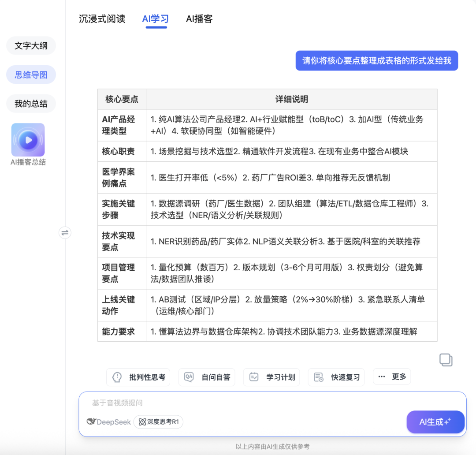Screen dimensions: 476x455
Task: Click the 快速复习 button
Action: tap(336, 377)
